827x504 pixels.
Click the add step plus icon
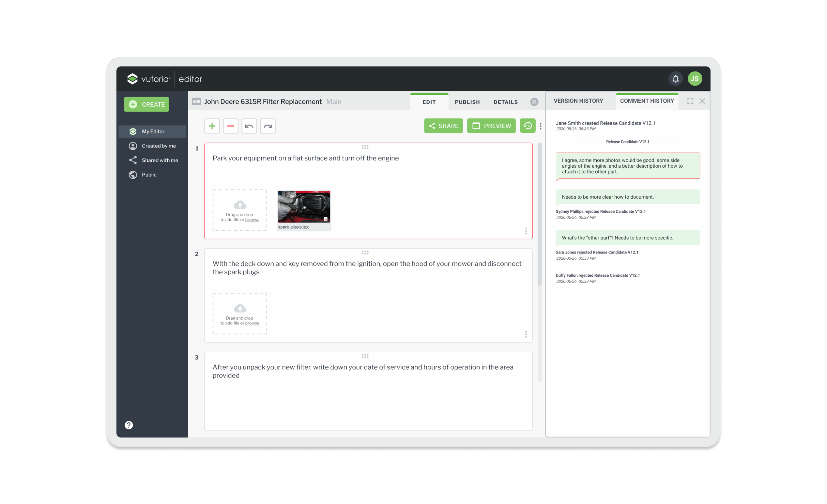pos(212,126)
